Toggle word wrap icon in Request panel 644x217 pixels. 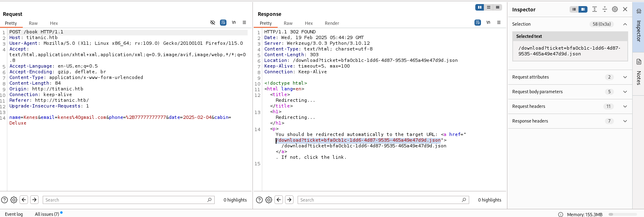(223, 22)
